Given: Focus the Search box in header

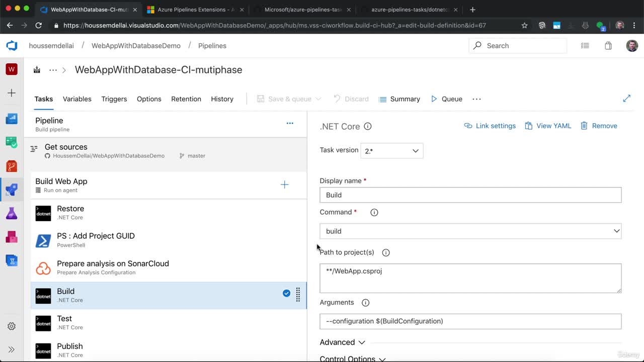Looking at the screenshot, I should click(518, 46).
